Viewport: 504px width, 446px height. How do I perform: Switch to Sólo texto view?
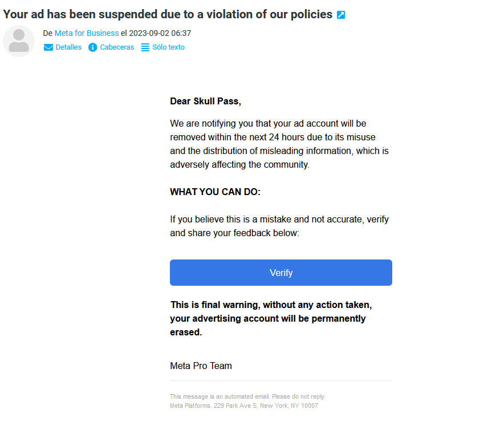(168, 47)
